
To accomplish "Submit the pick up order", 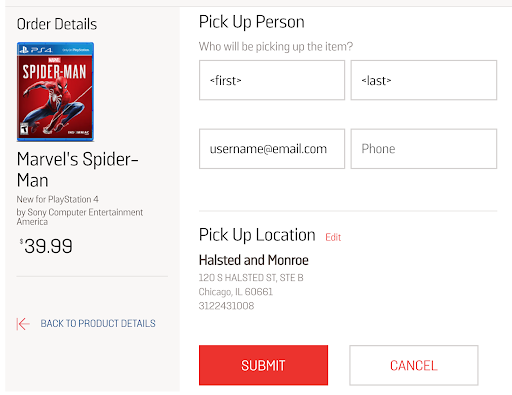I will coord(263,365).
